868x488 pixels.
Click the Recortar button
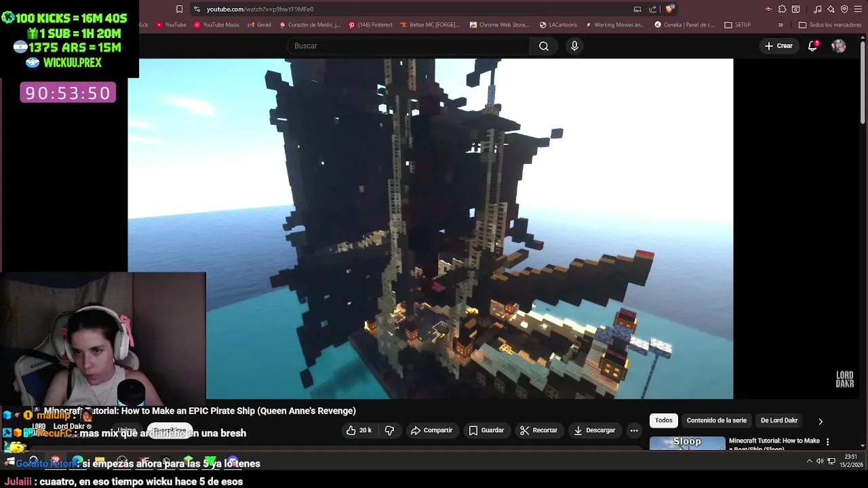pyautogui.click(x=538, y=430)
